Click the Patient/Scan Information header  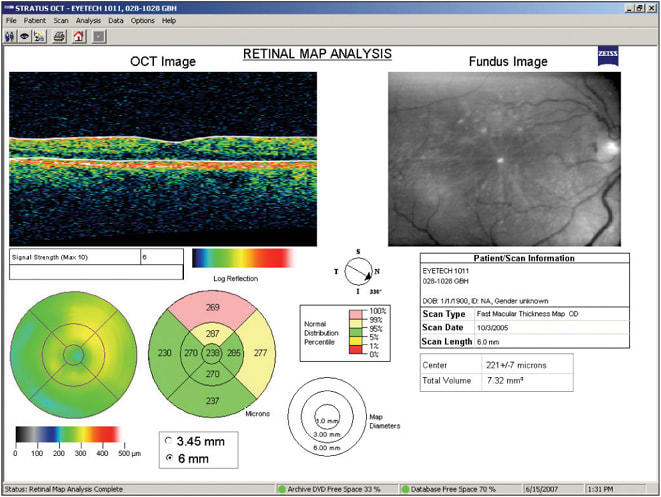pos(524,258)
